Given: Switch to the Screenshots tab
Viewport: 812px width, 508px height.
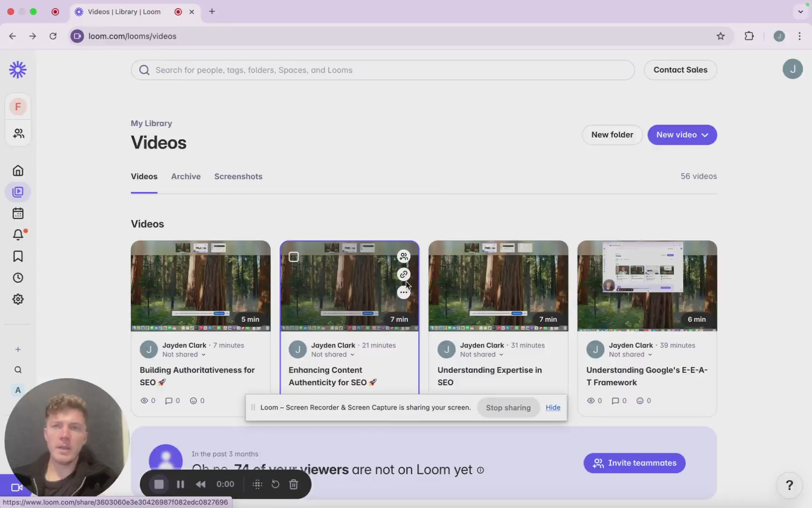Looking at the screenshot, I should tap(238, 176).
